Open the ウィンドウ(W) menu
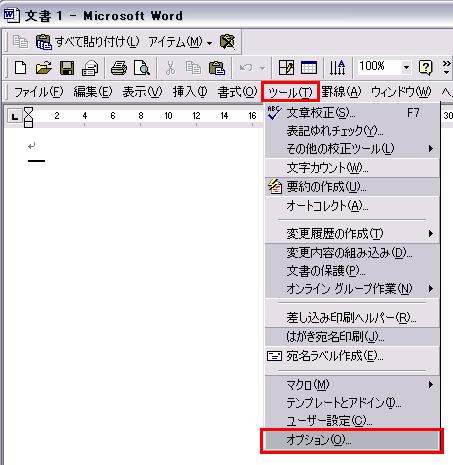 (x=401, y=92)
